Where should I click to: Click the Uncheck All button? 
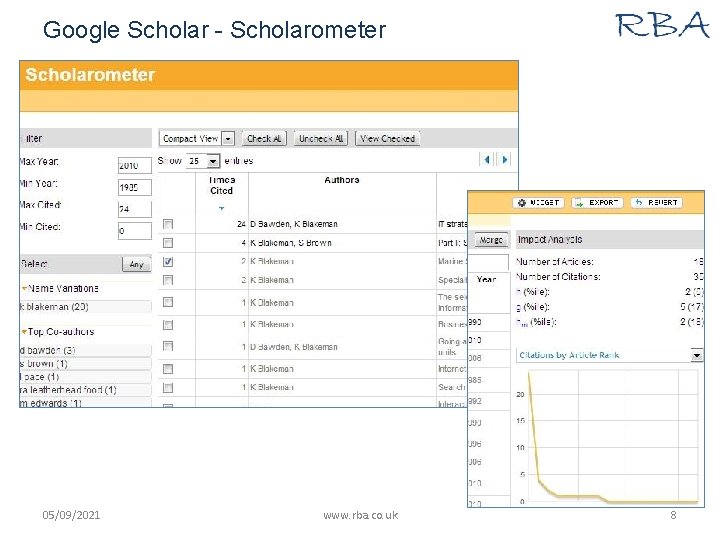(321, 138)
